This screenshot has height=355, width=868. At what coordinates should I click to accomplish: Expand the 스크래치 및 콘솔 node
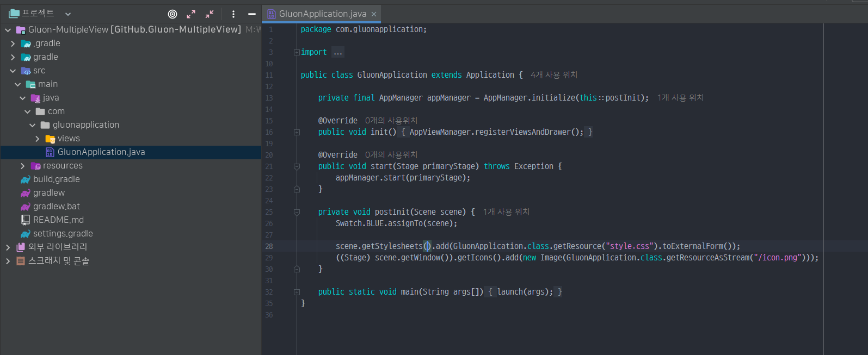pyautogui.click(x=8, y=261)
